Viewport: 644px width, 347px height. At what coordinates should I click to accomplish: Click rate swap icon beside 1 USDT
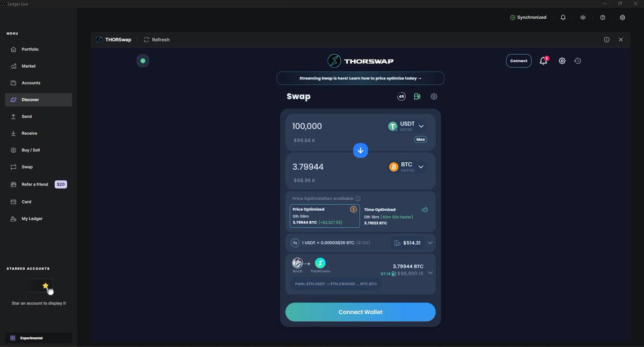click(295, 243)
